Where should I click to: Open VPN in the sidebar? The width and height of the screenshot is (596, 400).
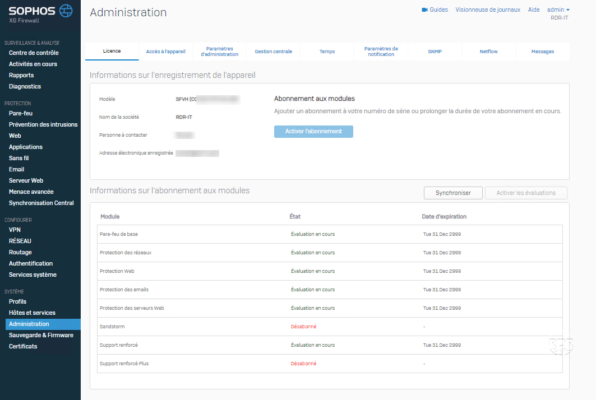click(x=15, y=230)
